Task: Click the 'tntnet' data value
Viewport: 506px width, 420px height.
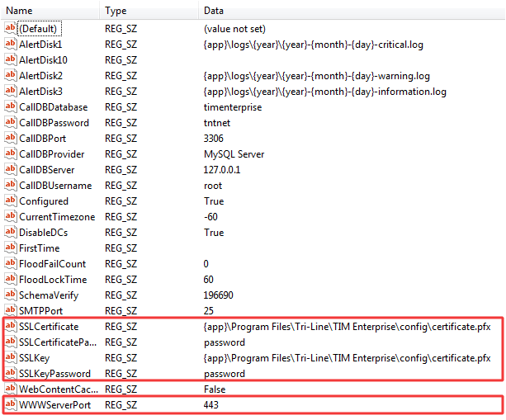Action: pyautogui.click(x=217, y=123)
